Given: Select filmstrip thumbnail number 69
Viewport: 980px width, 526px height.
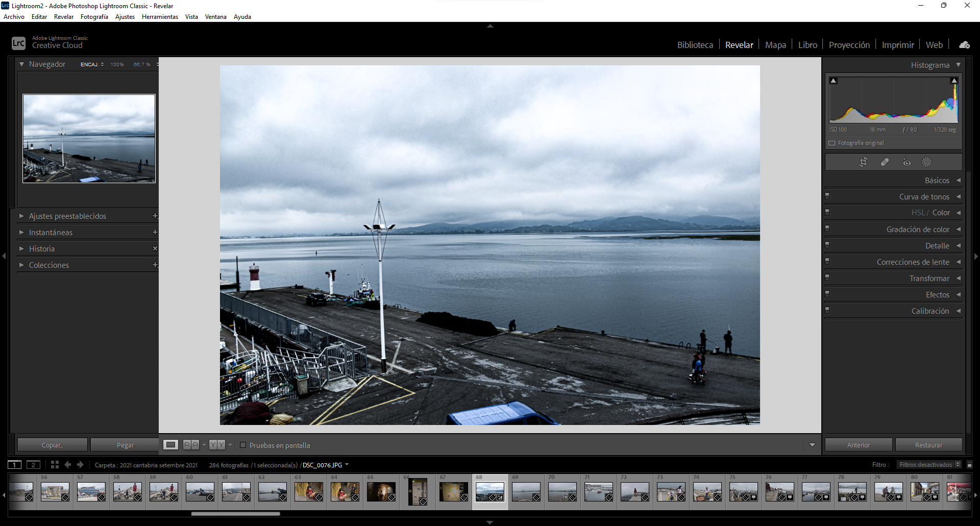Looking at the screenshot, I should pyautogui.click(x=526, y=492).
